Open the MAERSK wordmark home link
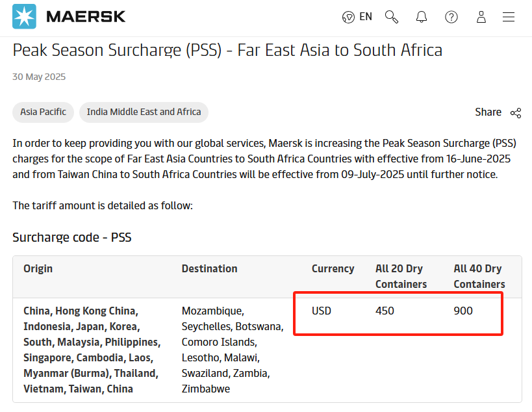532x412 pixels. pyautogui.click(x=86, y=17)
